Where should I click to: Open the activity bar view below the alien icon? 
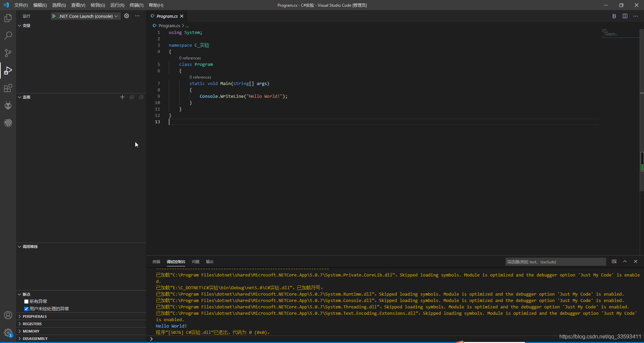(8, 123)
